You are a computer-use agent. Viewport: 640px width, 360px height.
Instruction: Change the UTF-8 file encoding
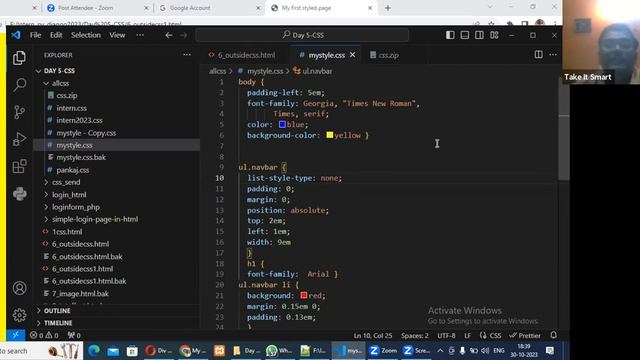pos(446,336)
